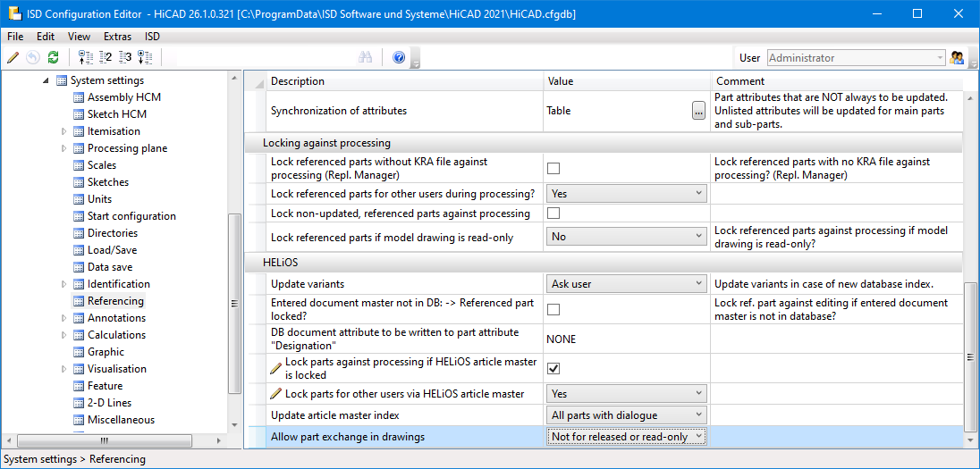
Task: Click the user management icon
Action: point(957,58)
